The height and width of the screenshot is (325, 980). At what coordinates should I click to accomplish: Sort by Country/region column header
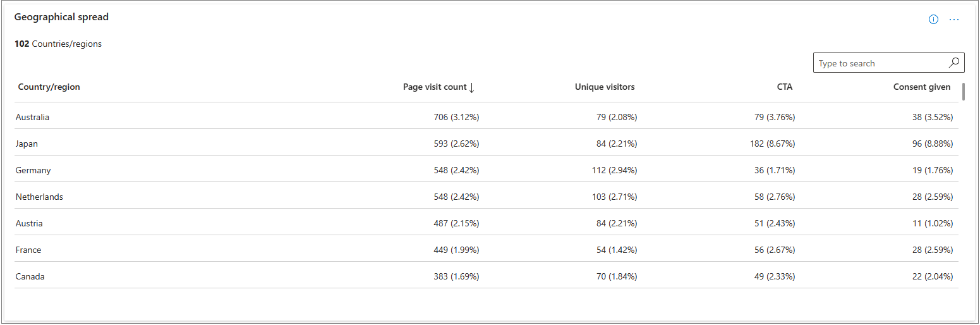point(49,87)
